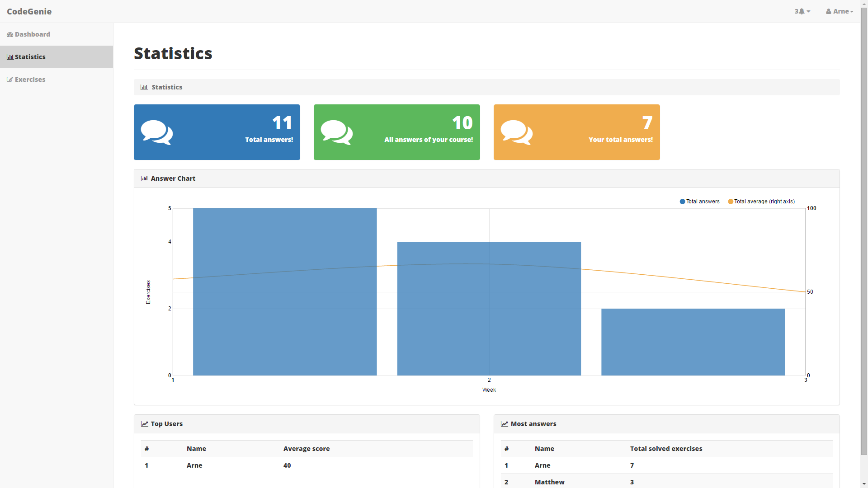Click the blue week 3 bar
Image resolution: width=868 pixels, height=488 pixels.
click(693, 342)
